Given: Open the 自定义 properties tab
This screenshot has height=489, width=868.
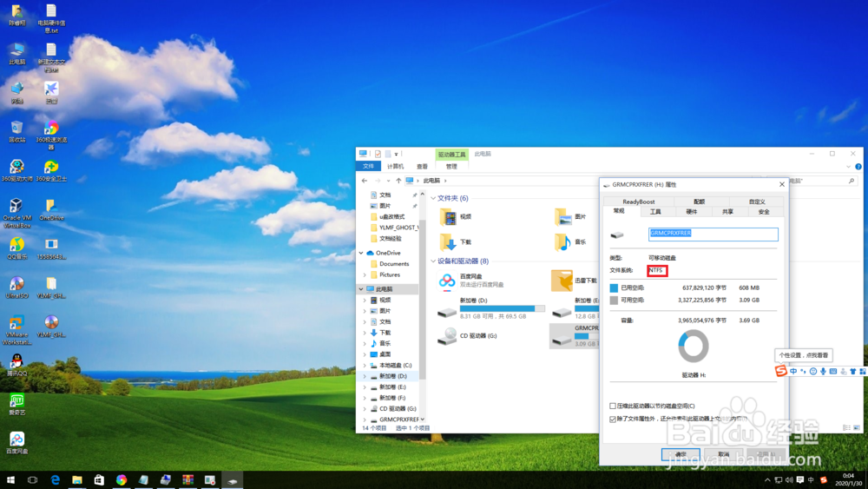Looking at the screenshot, I should pyautogui.click(x=757, y=202).
